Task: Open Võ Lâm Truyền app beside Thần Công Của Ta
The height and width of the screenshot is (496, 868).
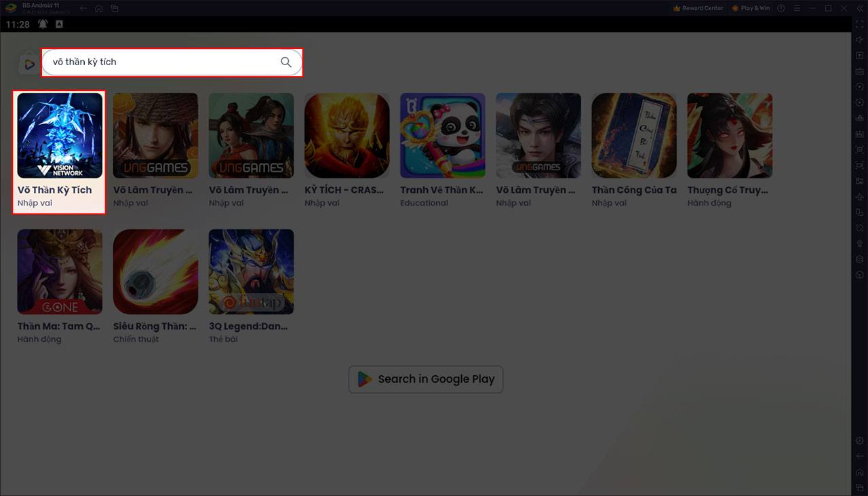Action: [538, 151]
